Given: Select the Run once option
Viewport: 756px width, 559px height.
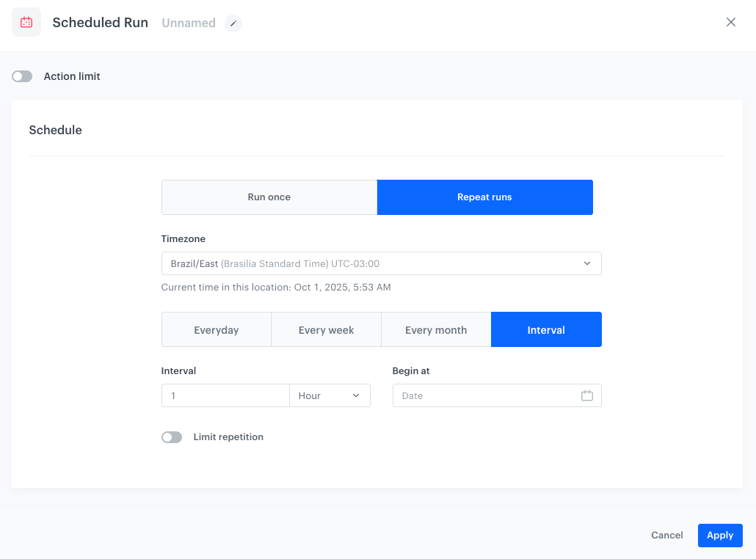Looking at the screenshot, I should click(x=269, y=197).
